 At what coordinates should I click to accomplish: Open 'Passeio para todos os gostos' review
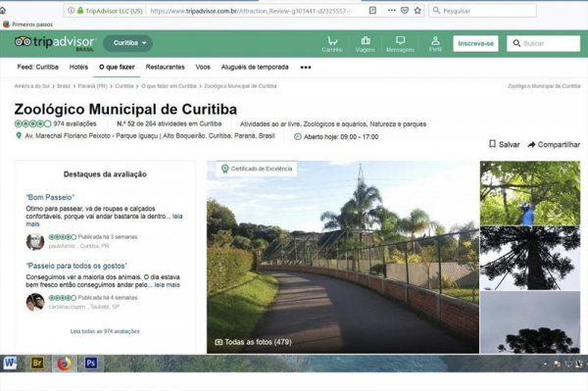point(76,266)
